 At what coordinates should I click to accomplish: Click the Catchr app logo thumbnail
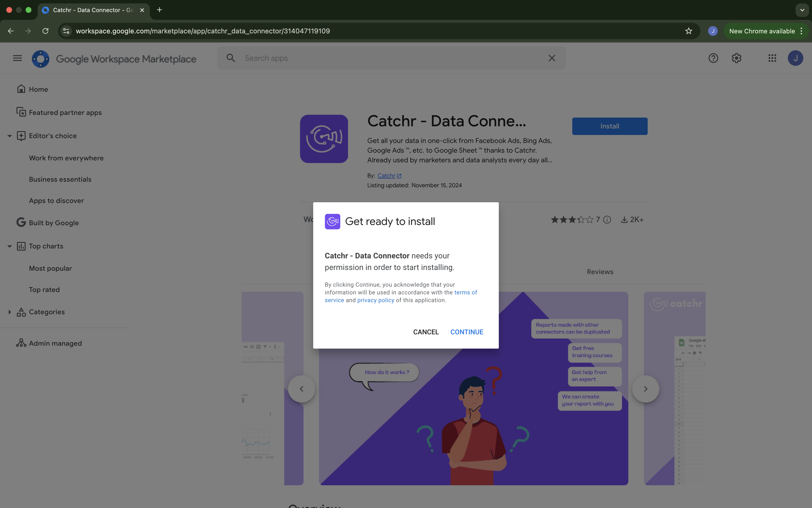click(x=324, y=139)
